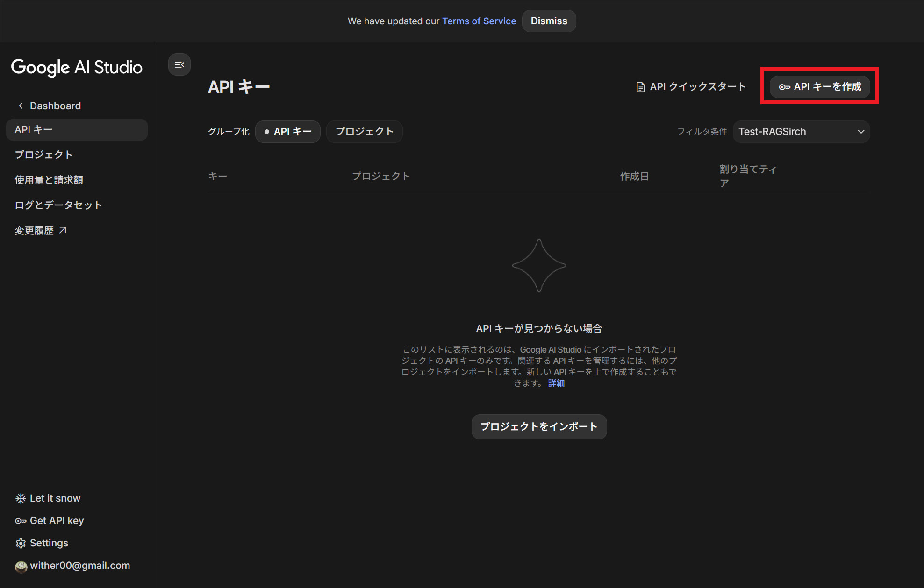Click the account avatar icon

21,566
